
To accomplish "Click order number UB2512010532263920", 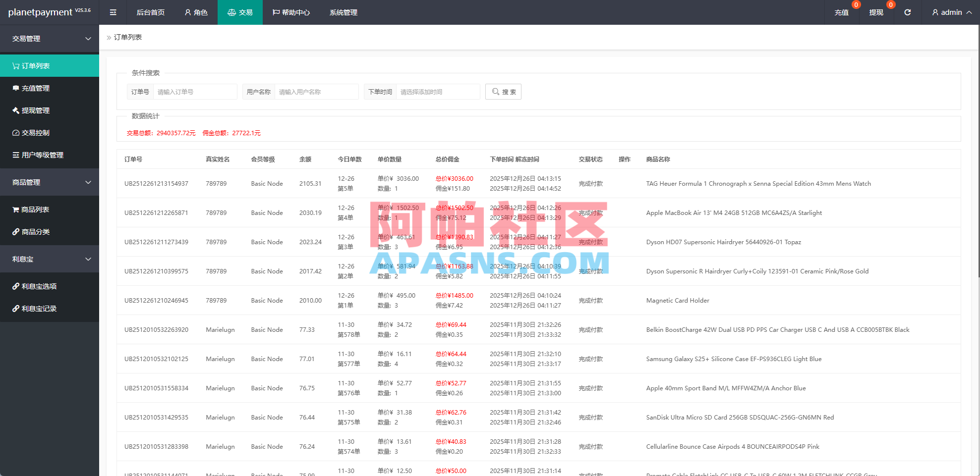I will 156,330.
